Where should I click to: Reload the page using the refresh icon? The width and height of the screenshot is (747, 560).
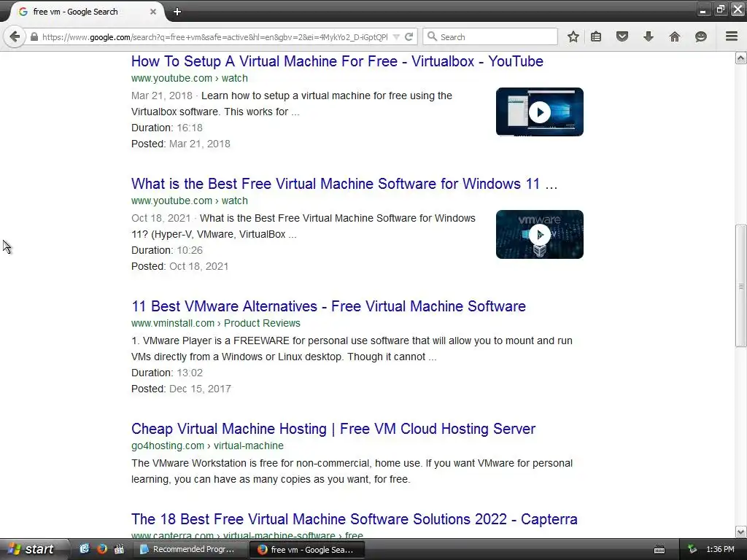(x=409, y=36)
